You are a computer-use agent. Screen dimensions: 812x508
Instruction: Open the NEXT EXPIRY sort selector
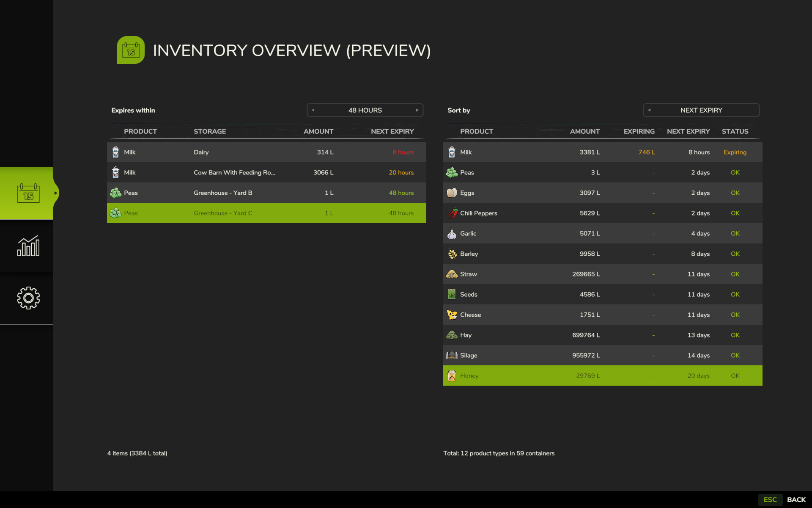pyautogui.click(x=701, y=110)
